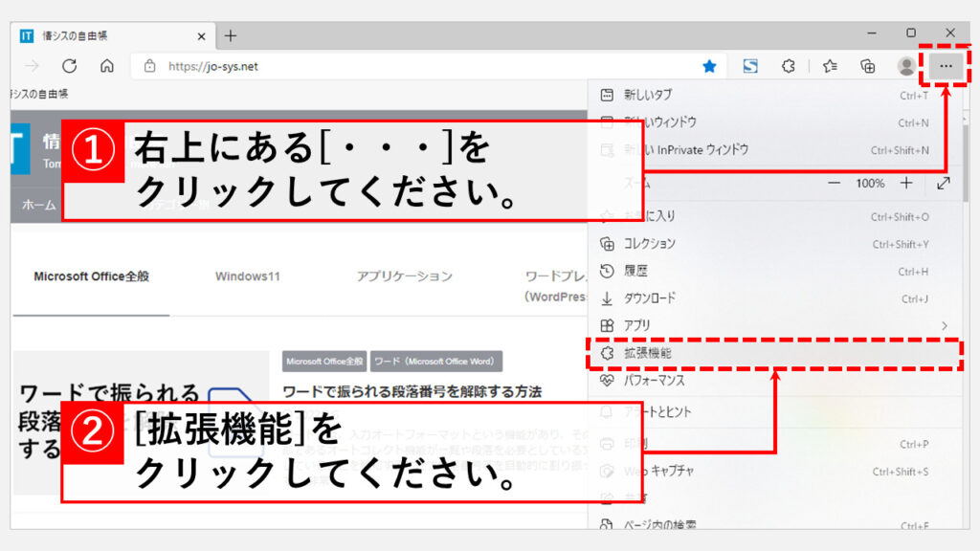980x551 pixels.
Task: Switch to the Windows11 category tab
Action: click(247, 276)
